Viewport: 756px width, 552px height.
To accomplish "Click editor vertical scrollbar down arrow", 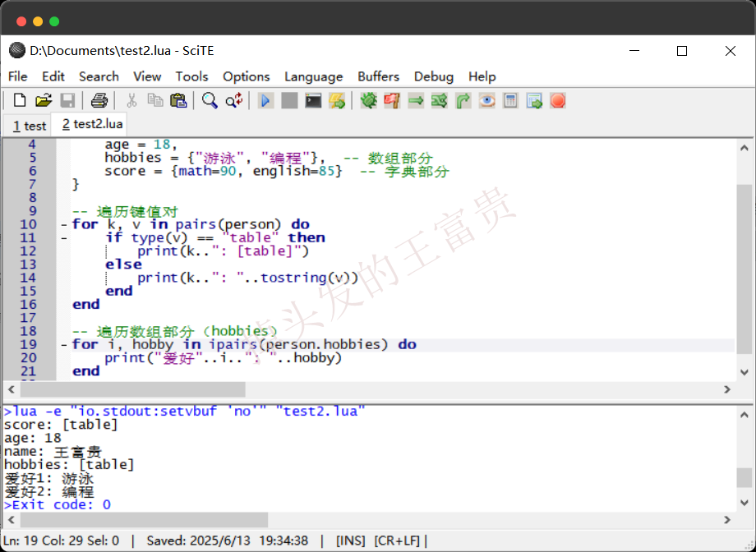I will click(744, 372).
